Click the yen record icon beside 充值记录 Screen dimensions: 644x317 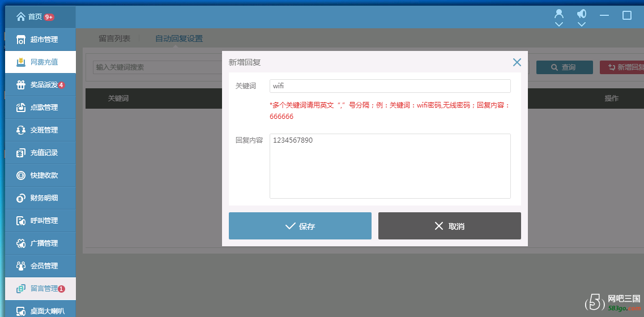pyautogui.click(x=21, y=153)
